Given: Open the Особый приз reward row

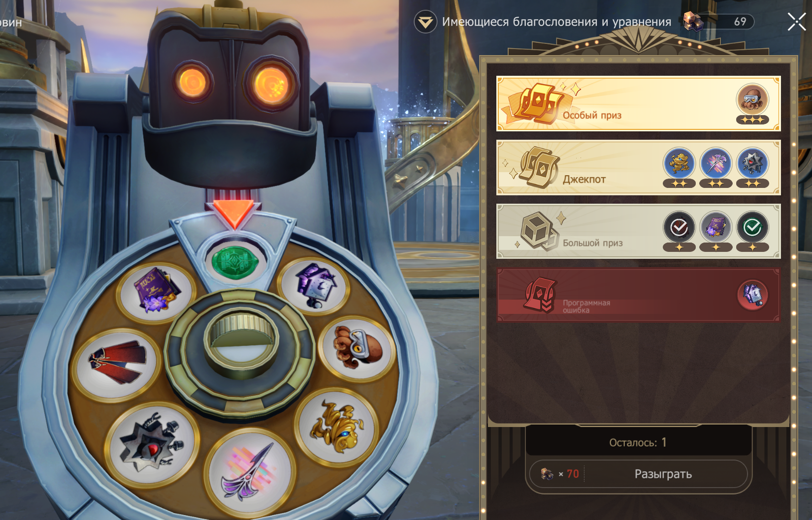Looking at the screenshot, I should (638, 104).
